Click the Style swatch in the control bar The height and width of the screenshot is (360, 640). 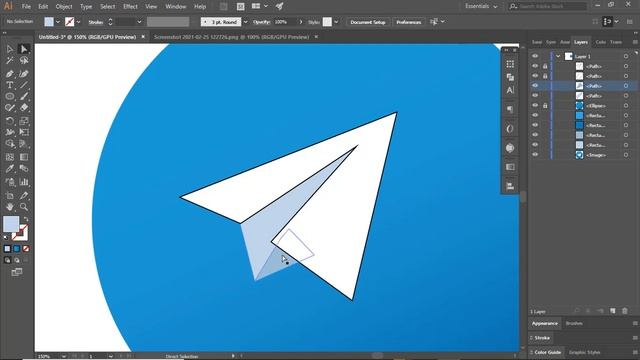click(327, 22)
